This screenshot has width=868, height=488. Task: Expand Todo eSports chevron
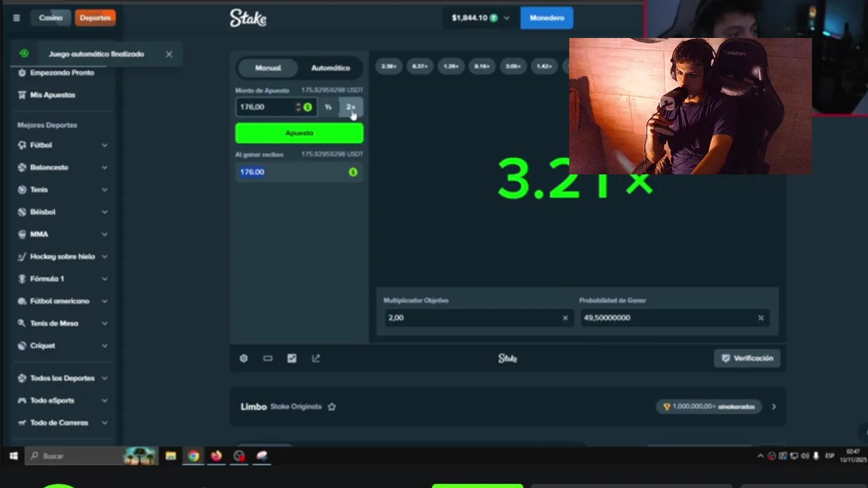pos(104,401)
